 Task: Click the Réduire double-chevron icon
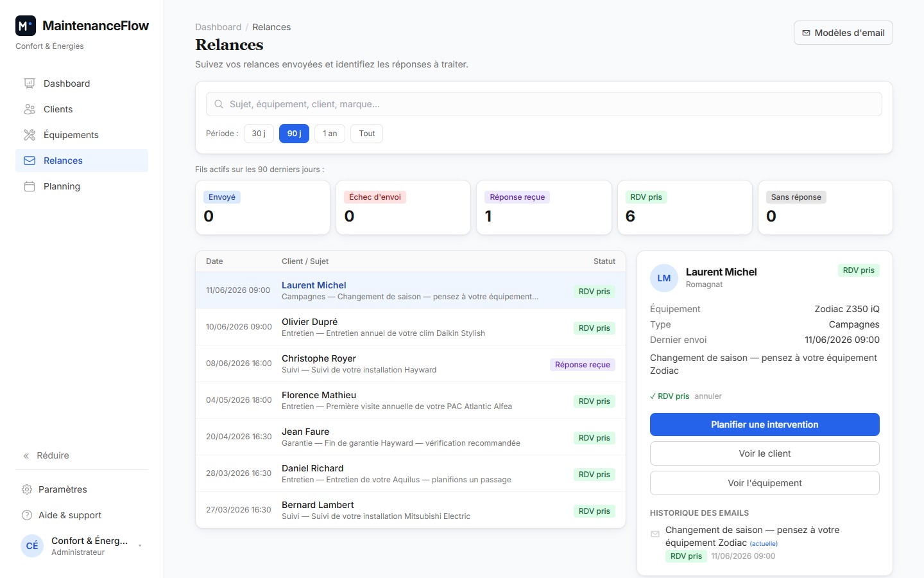click(26, 456)
